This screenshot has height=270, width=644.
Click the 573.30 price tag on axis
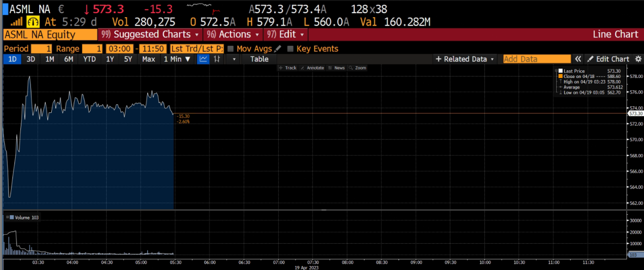click(x=635, y=113)
